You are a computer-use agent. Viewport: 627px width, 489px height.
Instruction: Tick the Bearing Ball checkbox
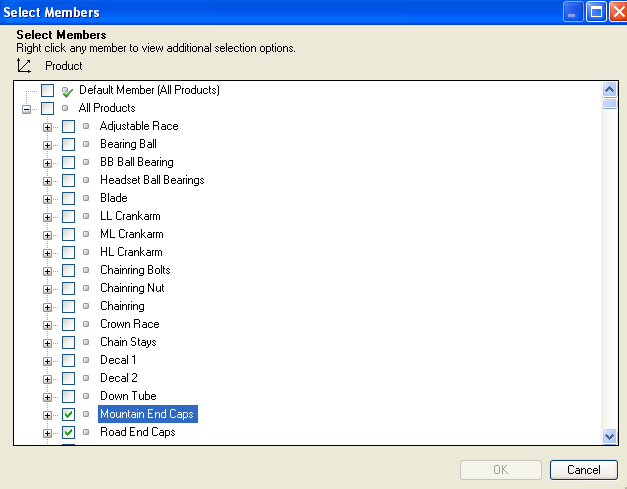click(x=68, y=144)
